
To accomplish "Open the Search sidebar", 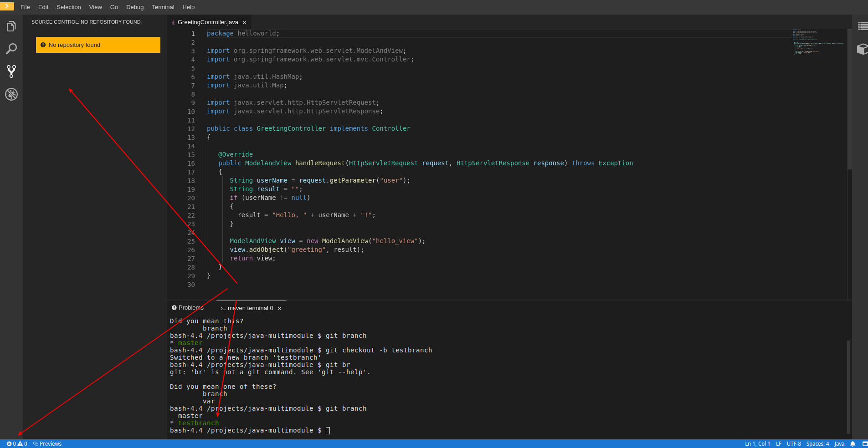I will click(11, 49).
